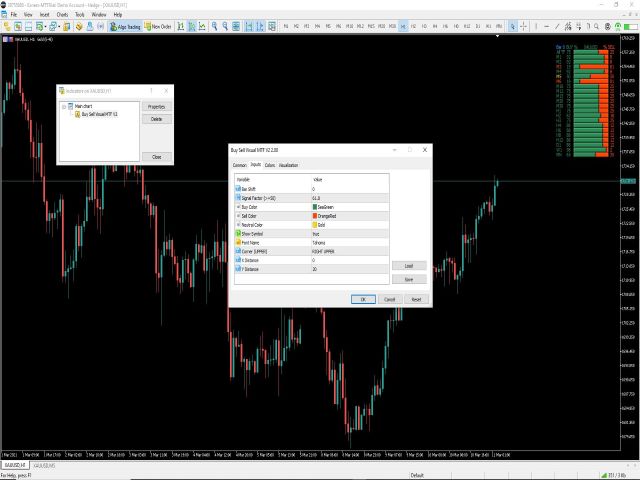The width and height of the screenshot is (640, 480).
Task: Toggle the Algo Trading button
Action: click(x=126, y=27)
